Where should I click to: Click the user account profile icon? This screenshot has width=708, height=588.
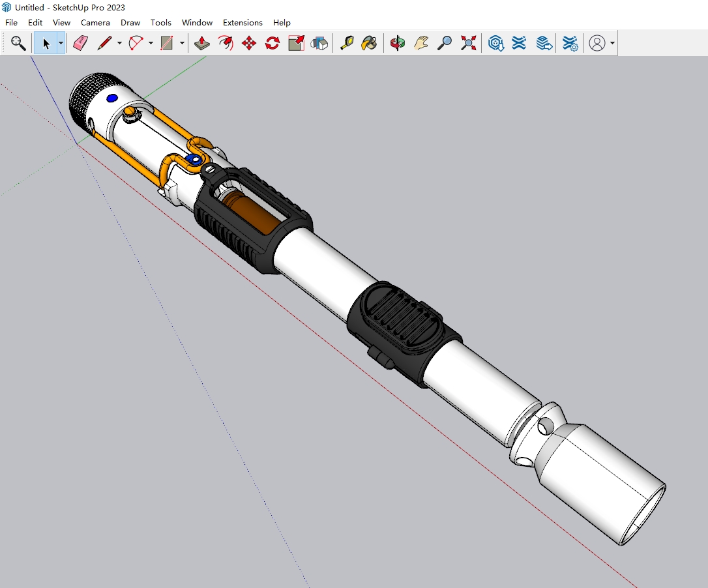pos(597,44)
